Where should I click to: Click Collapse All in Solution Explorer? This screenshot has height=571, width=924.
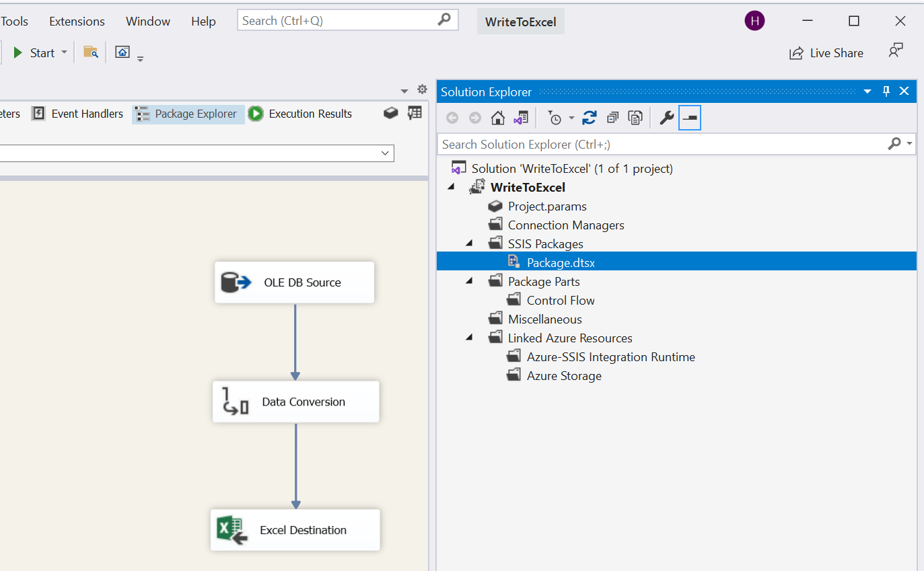pyautogui.click(x=612, y=118)
